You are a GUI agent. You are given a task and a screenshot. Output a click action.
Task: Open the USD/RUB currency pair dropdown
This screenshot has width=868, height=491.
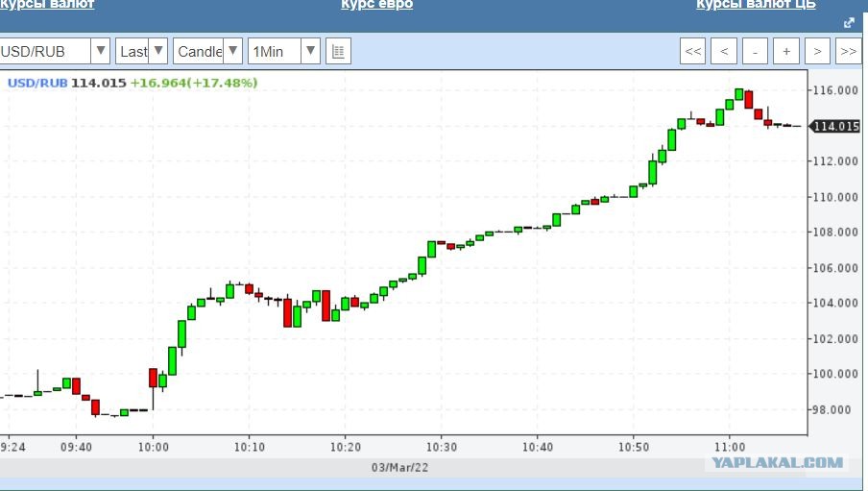pyautogui.click(x=54, y=51)
